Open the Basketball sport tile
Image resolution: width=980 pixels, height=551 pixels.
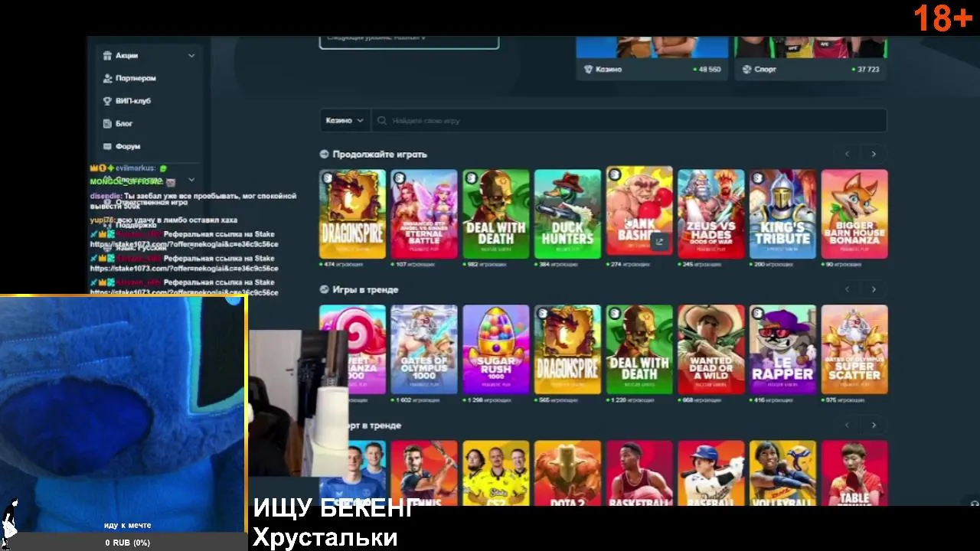coord(639,473)
